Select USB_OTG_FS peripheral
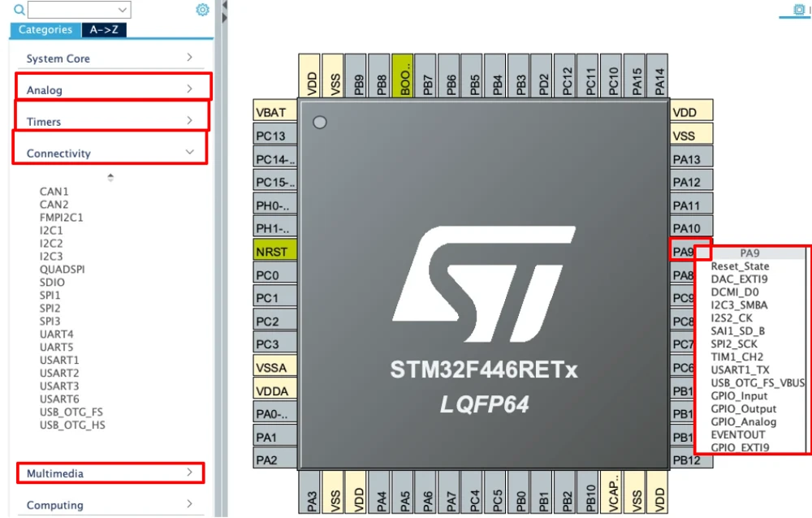 71,412
